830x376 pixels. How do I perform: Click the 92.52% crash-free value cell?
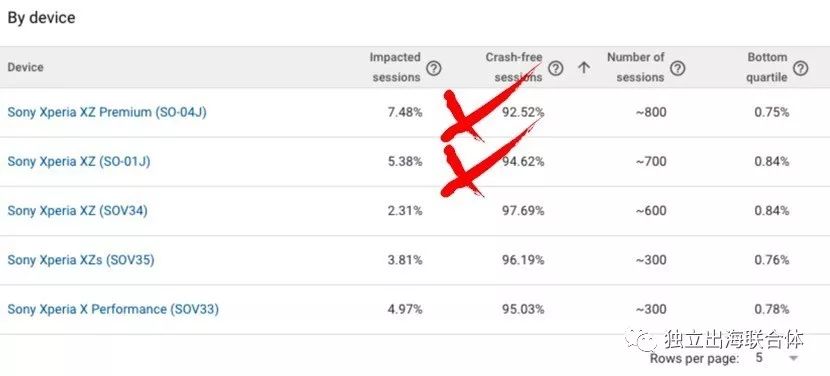tap(523, 112)
